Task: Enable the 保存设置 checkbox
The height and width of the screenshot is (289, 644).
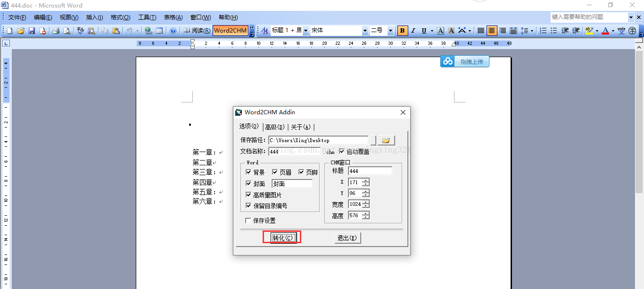Action: (248, 221)
